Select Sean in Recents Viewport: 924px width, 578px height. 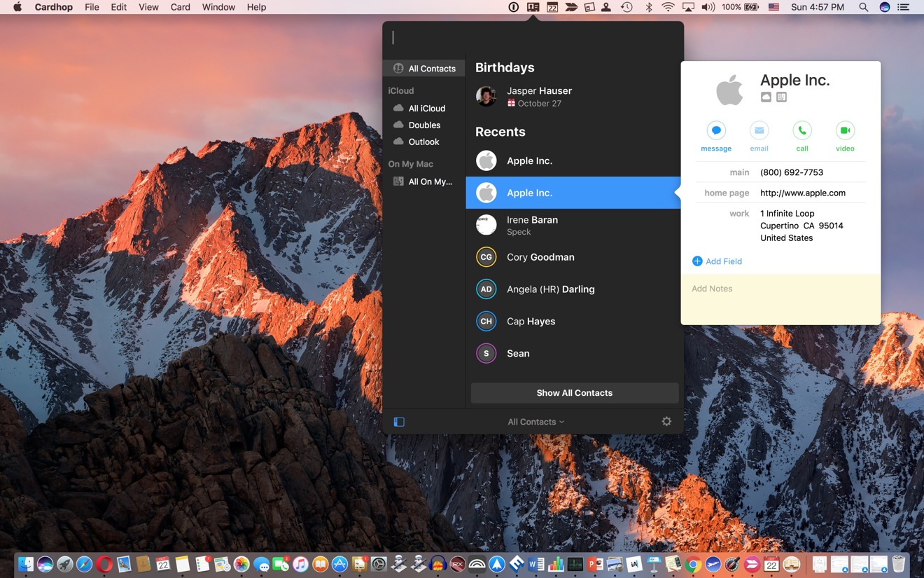coord(573,354)
